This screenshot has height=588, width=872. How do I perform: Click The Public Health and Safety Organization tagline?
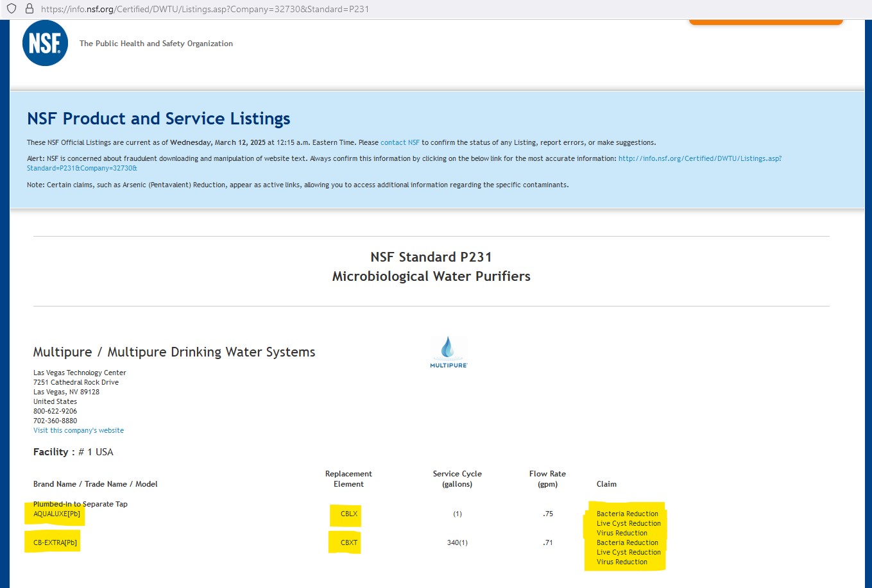[x=156, y=44]
